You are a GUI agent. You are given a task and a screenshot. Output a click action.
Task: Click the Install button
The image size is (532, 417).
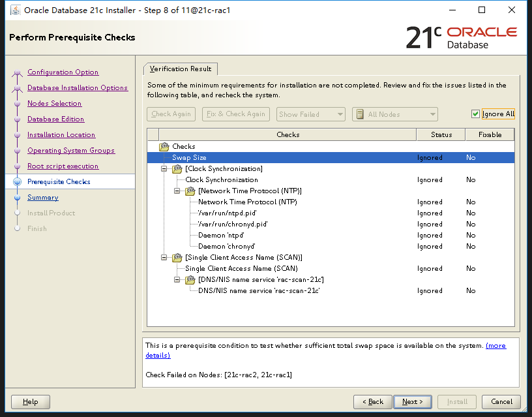(x=457, y=402)
